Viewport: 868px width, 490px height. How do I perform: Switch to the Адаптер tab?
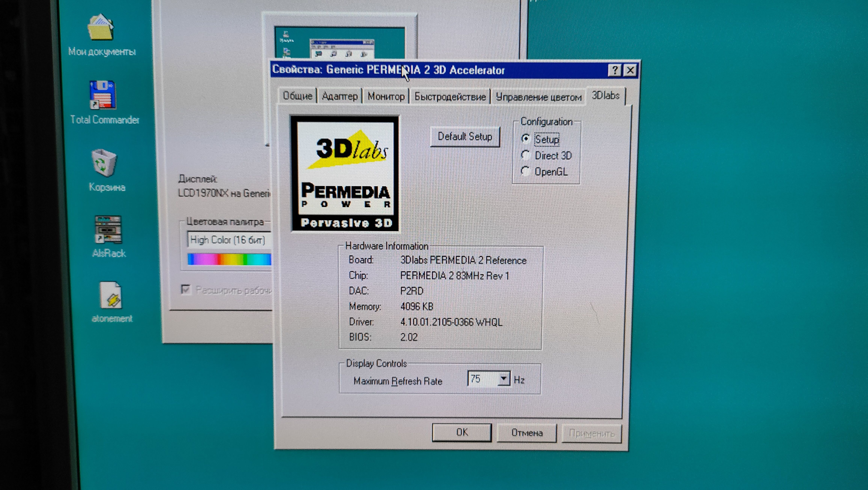(x=339, y=96)
